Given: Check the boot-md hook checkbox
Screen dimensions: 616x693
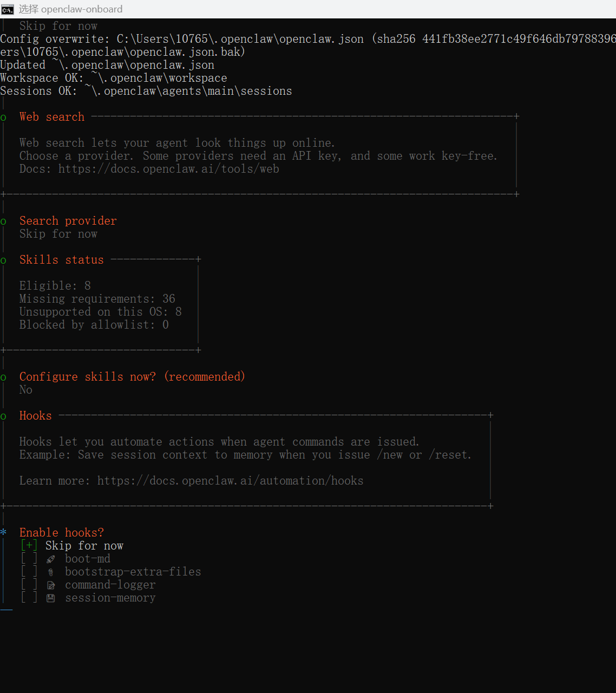Looking at the screenshot, I should point(29,559).
